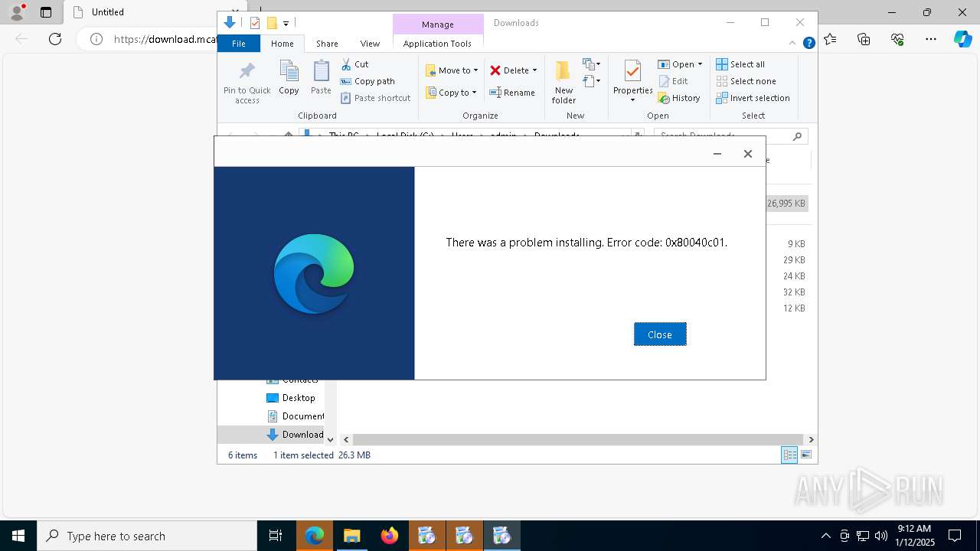
Task: Open Edge tab actions menu
Action: [x=46, y=12]
